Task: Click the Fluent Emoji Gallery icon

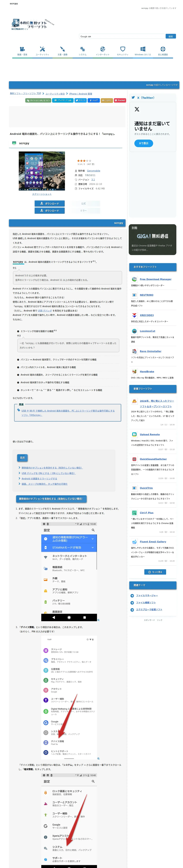Action: click(134, 541)
